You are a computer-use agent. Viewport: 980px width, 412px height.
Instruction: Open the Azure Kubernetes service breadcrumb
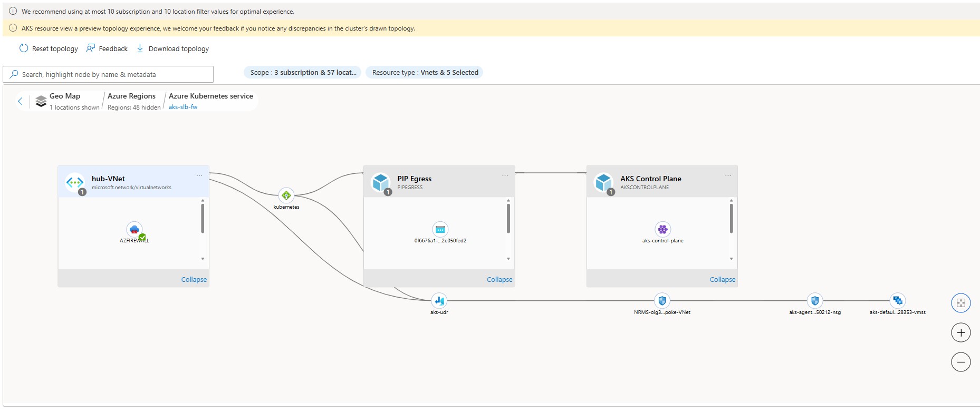pos(211,96)
